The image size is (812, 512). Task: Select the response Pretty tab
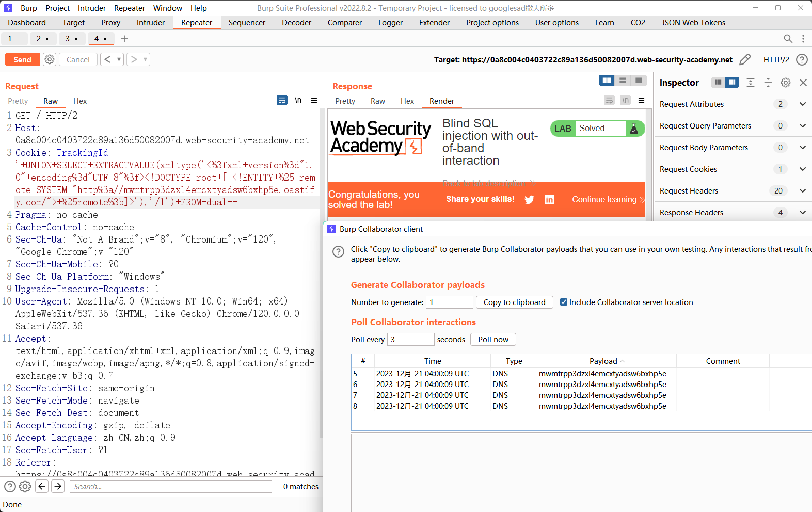coord(345,101)
